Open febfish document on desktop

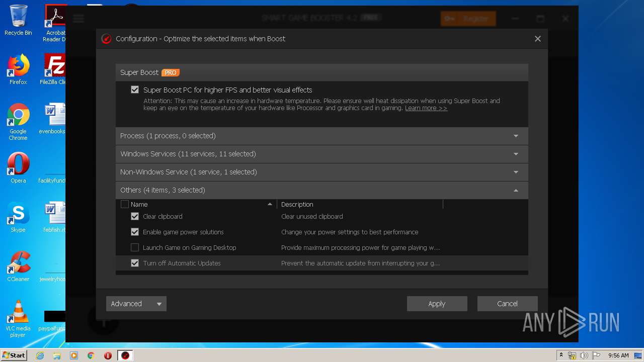tap(54, 217)
